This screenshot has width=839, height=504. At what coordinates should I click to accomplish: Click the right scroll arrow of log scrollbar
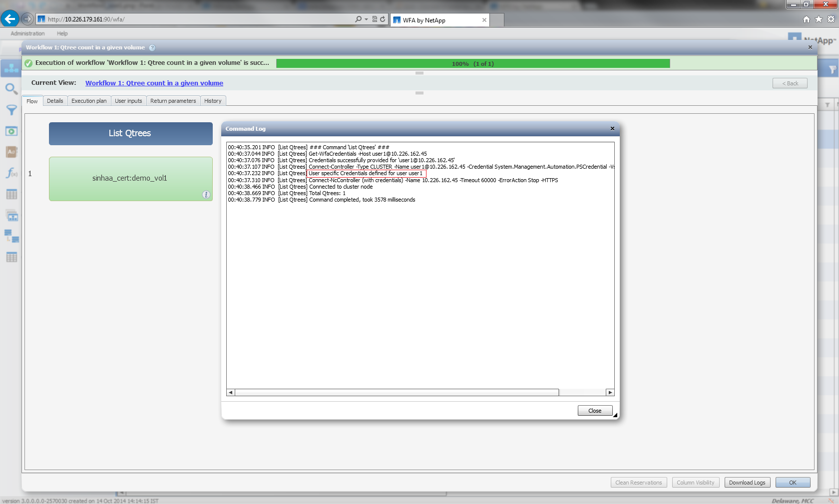tap(610, 393)
